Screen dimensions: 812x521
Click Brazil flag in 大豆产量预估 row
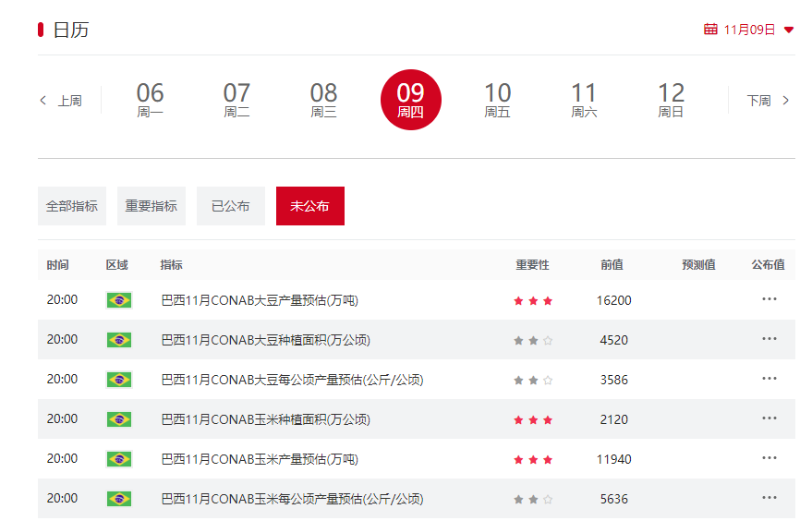[119, 300]
